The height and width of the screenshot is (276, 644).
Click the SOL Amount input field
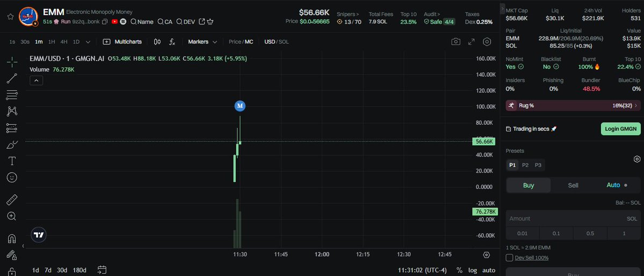click(573, 218)
